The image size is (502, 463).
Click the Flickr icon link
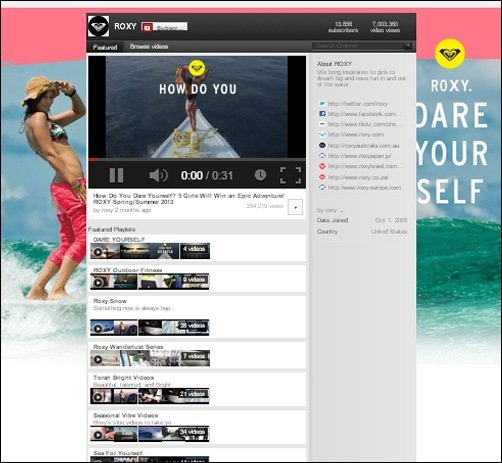pos(322,124)
